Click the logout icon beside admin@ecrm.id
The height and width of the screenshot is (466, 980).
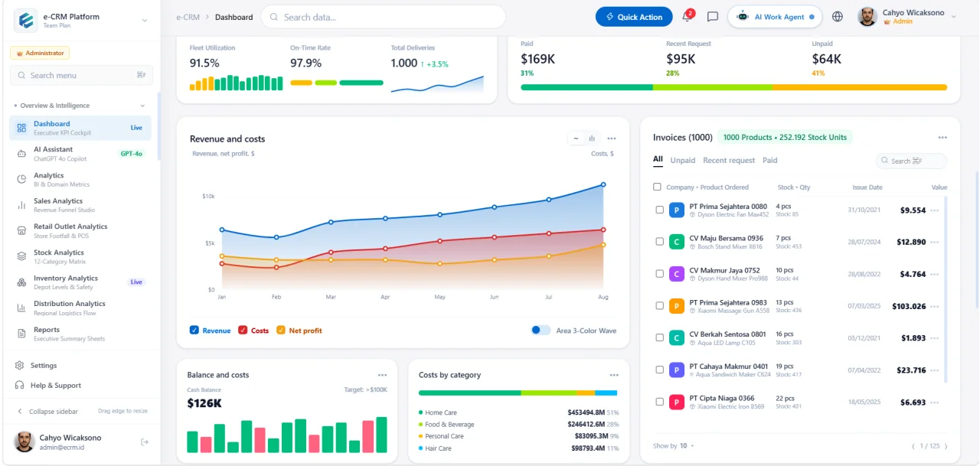point(145,442)
